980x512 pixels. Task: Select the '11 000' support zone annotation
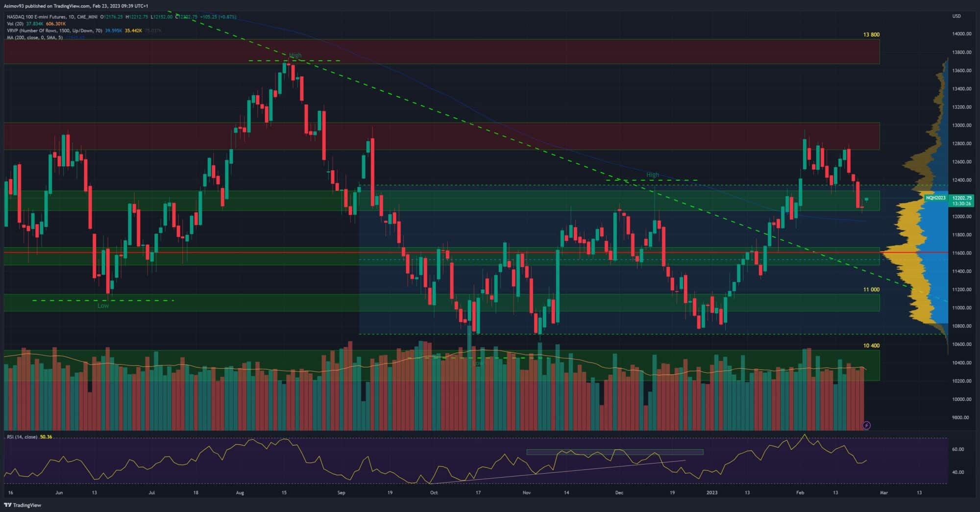tap(871, 289)
